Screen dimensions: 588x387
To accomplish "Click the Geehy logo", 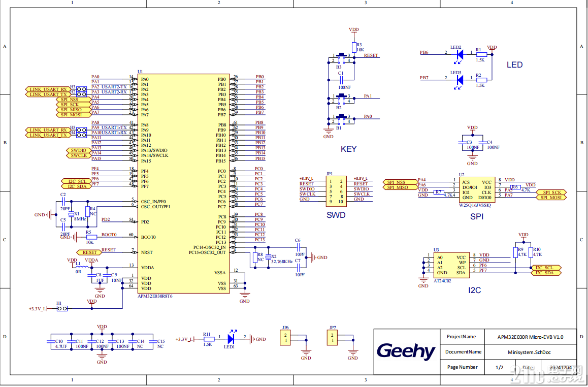I will coord(406,351).
